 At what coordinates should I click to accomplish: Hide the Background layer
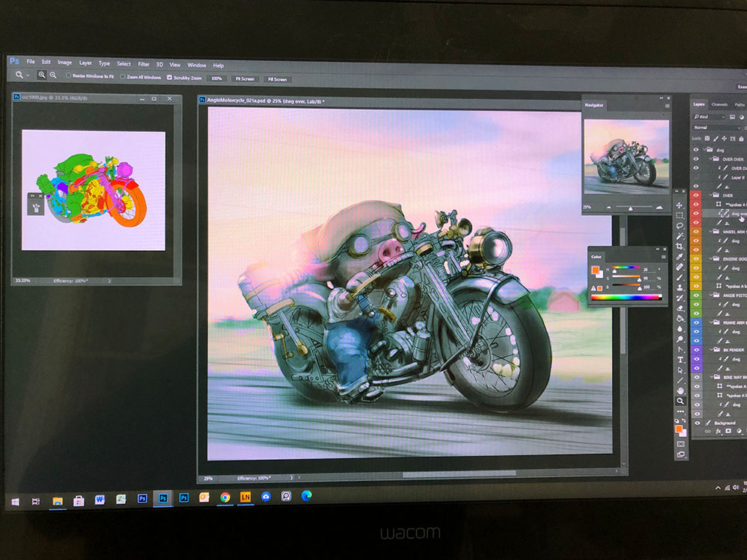[x=696, y=423]
